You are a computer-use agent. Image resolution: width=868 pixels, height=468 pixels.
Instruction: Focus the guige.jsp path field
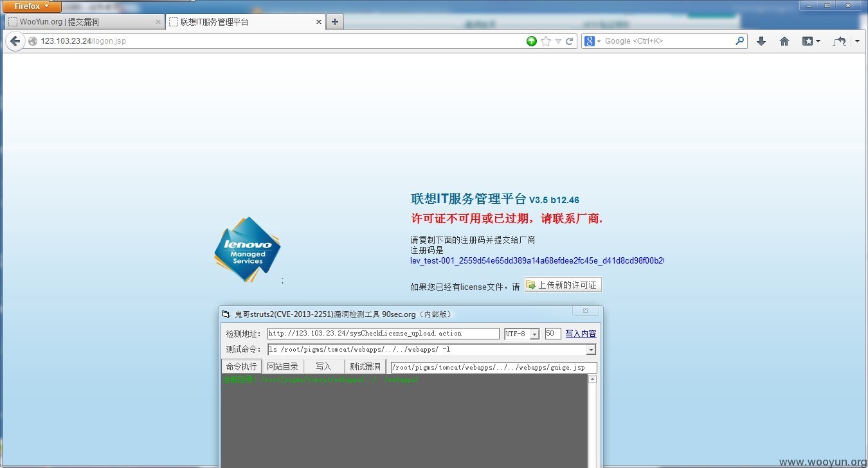[493, 368]
